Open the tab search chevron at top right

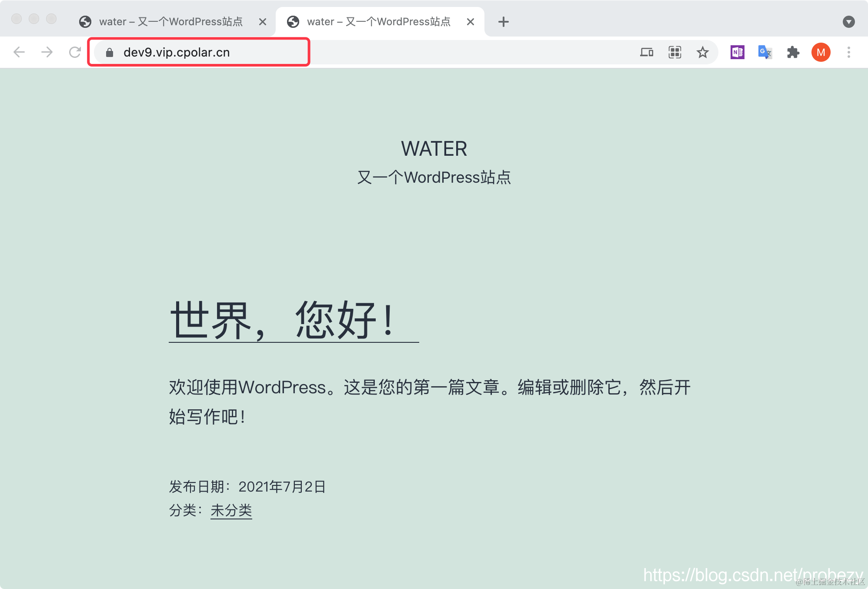pos(848,21)
